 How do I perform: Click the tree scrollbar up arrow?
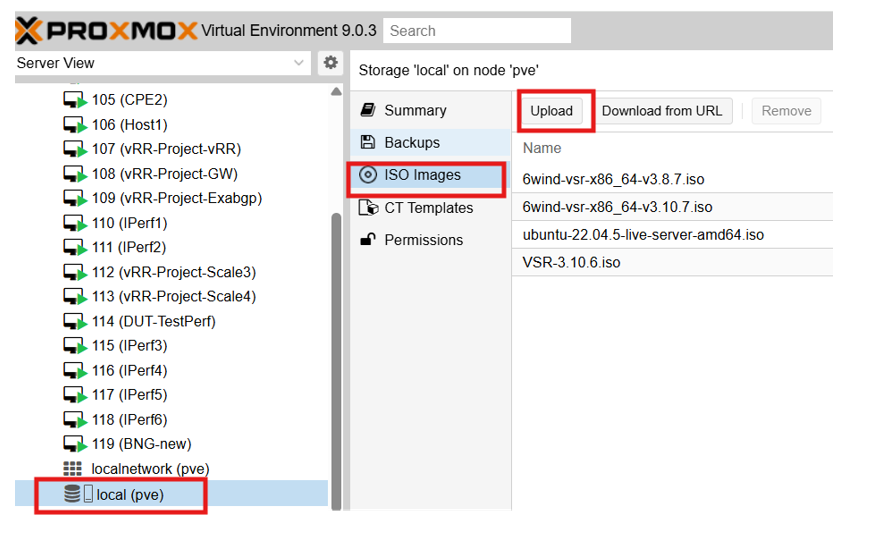coord(336,92)
